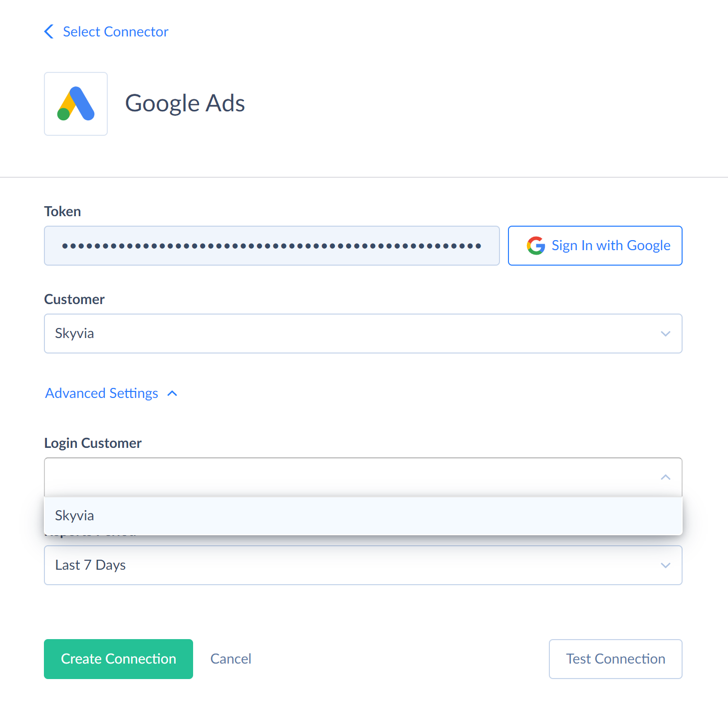Viewport: 728px width, 716px height.
Task: Open the Customer dropdown showing Skyvia
Action: pos(363,334)
